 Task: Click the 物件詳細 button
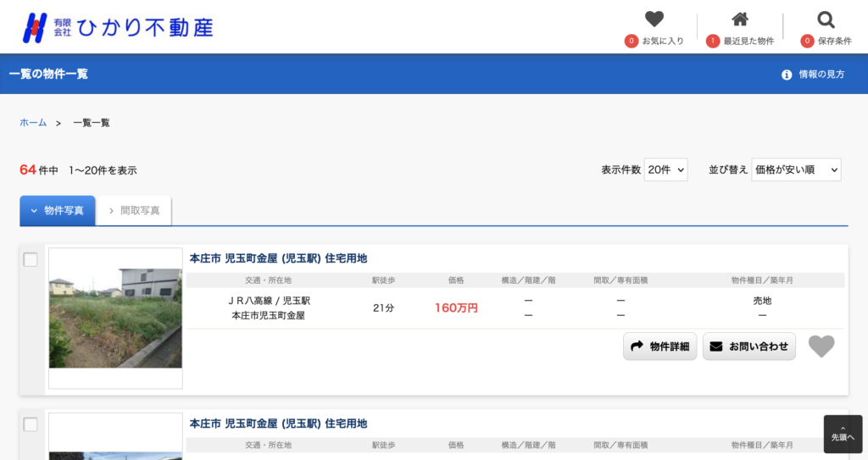(x=660, y=346)
